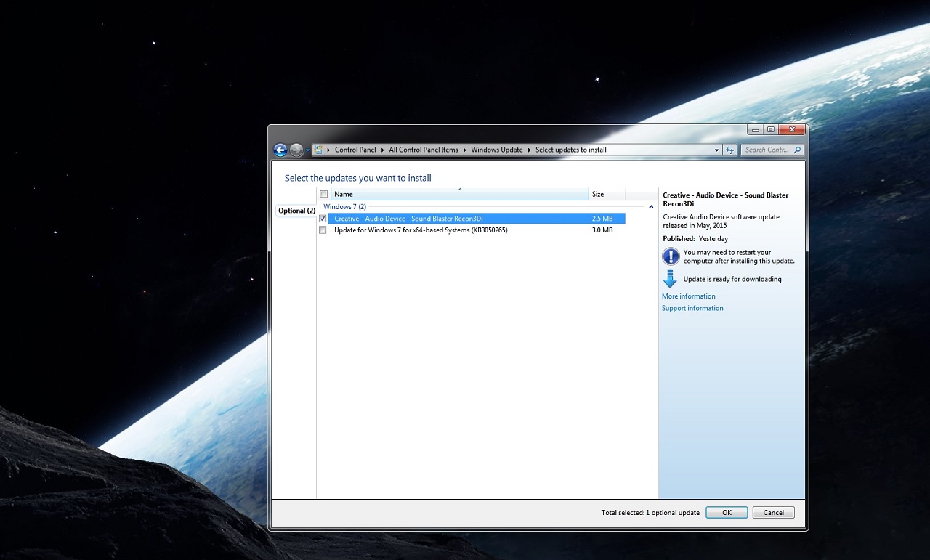The image size is (930, 560).
Task: Click the address bar refresh icon
Action: [730, 150]
